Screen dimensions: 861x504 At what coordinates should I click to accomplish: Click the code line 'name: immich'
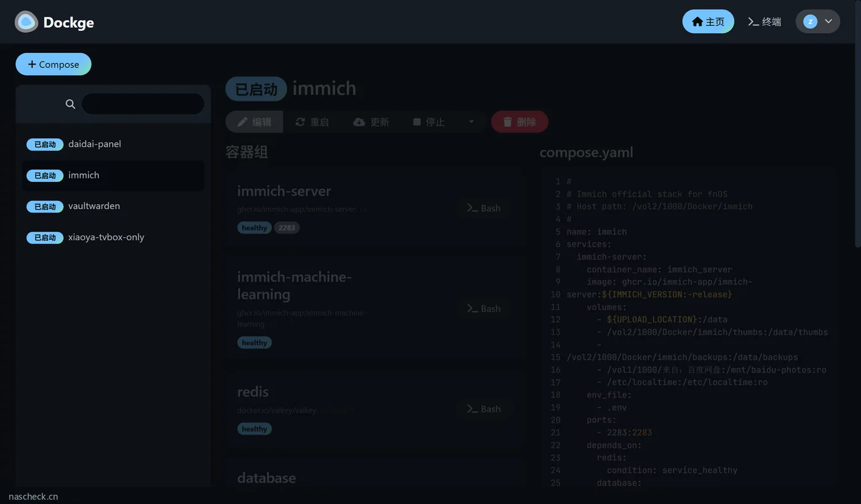click(x=597, y=232)
